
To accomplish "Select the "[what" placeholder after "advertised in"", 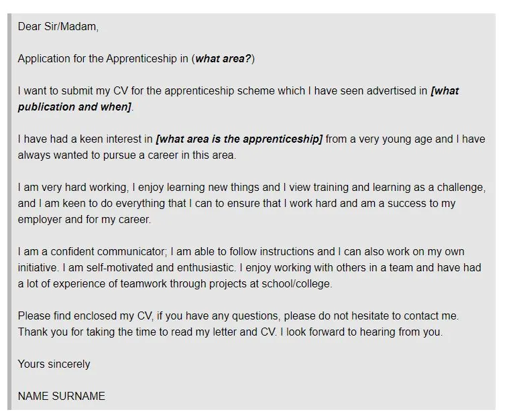I will (445, 91).
